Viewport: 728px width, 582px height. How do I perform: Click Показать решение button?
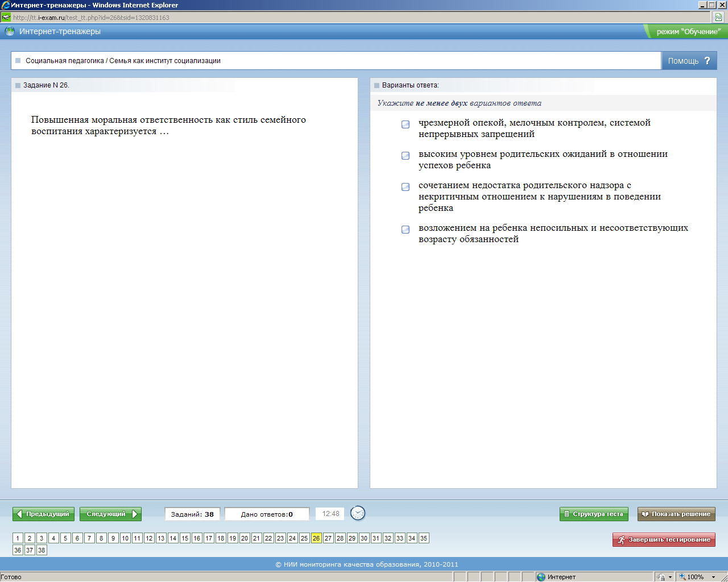pos(676,514)
